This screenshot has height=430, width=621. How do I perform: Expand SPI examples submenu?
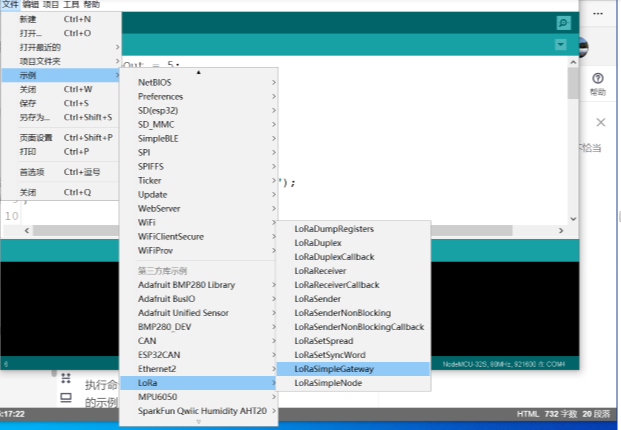tap(199, 152)
